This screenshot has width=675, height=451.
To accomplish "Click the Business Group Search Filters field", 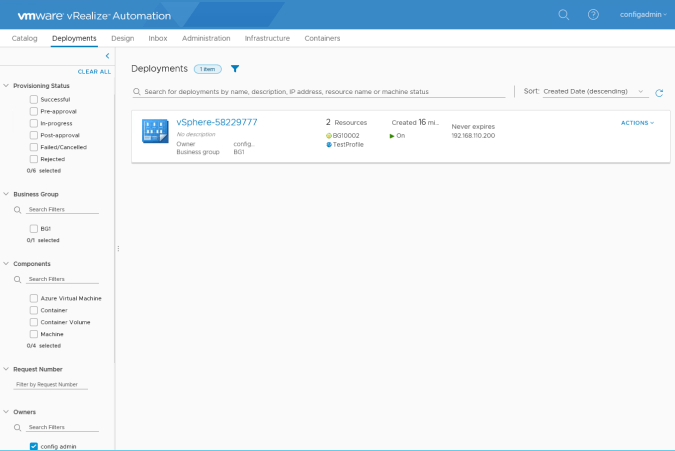I will [x=62, y=210].
